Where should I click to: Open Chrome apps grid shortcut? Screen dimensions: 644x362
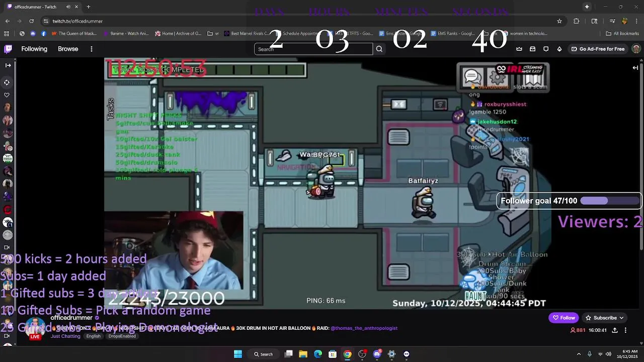coord(7,34)
